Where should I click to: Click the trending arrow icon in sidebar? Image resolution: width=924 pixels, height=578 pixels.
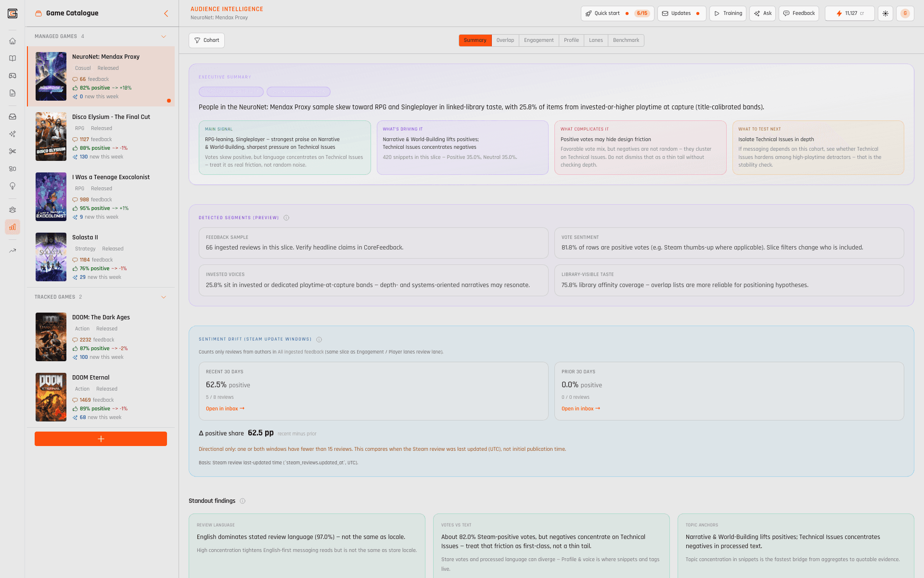click(x=13, y=250)
